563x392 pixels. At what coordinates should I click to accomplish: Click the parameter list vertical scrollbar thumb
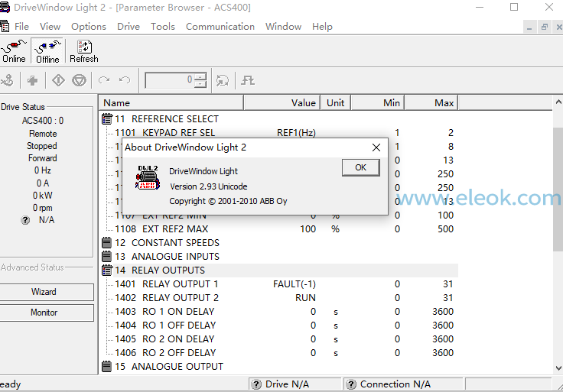click(x=558, y=190)
